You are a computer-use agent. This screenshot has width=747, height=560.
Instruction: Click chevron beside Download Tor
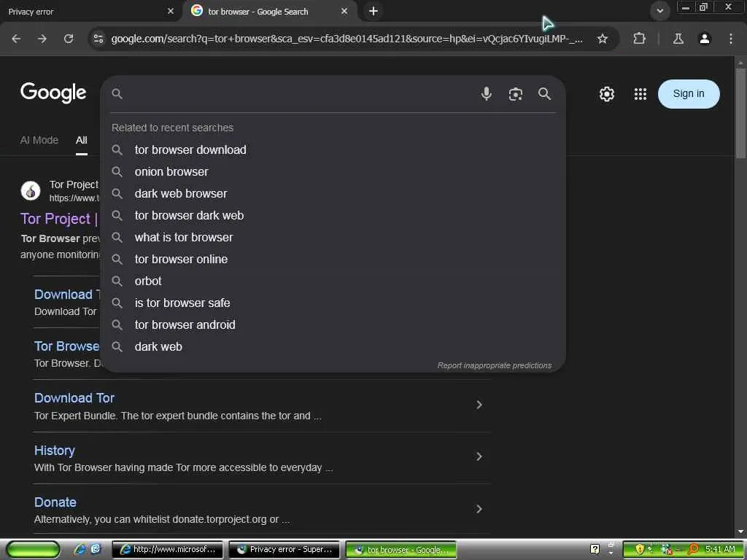(479, 405)
